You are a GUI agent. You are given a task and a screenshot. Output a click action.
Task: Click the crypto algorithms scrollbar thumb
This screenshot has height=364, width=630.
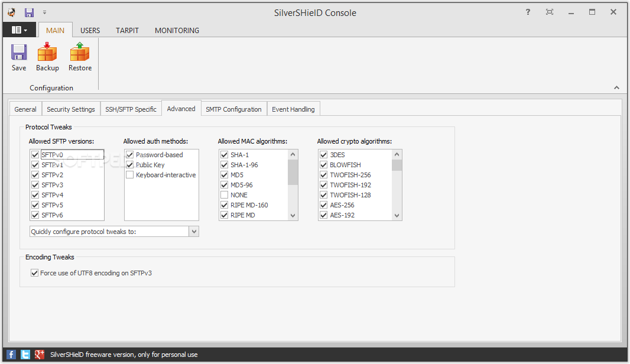click(x=397, y=165)
